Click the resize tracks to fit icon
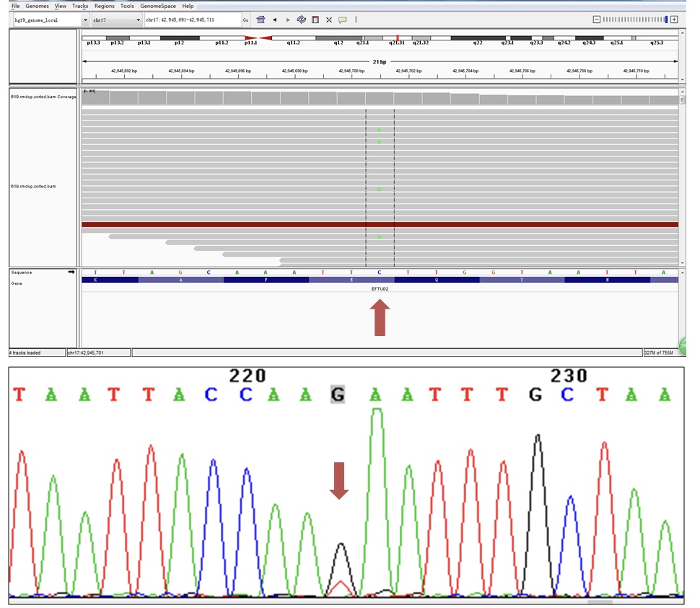700x608 pixels. [x=329, y=19]
